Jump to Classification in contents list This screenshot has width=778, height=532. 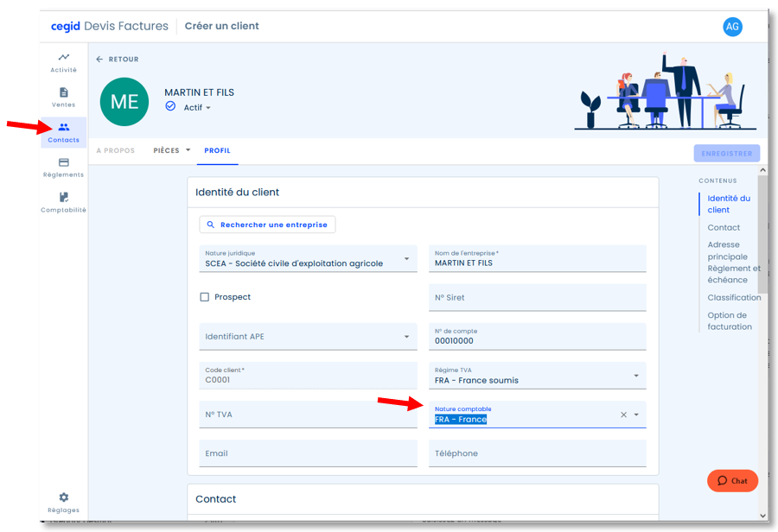coord(734,297)
